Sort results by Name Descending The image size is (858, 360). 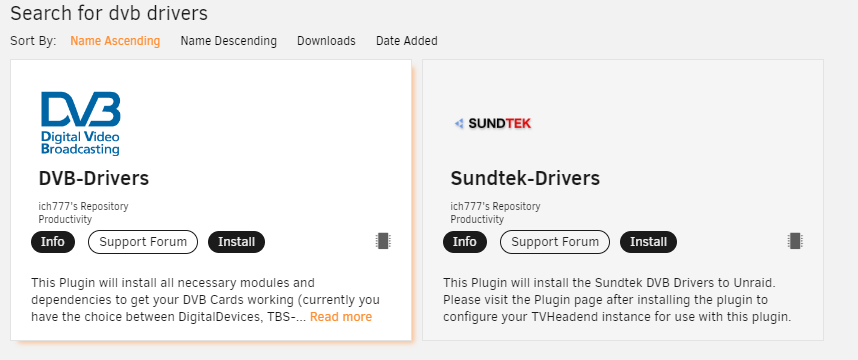(229, 41)
